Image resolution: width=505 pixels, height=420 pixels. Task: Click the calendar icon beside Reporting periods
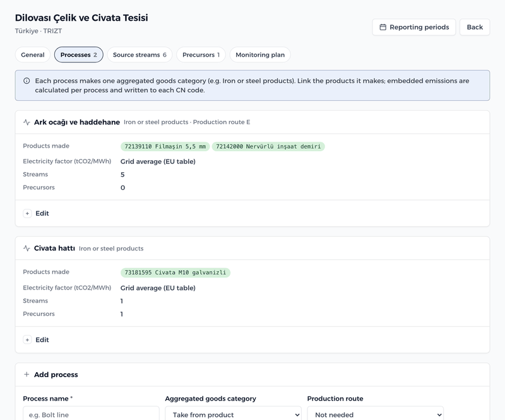383,27
